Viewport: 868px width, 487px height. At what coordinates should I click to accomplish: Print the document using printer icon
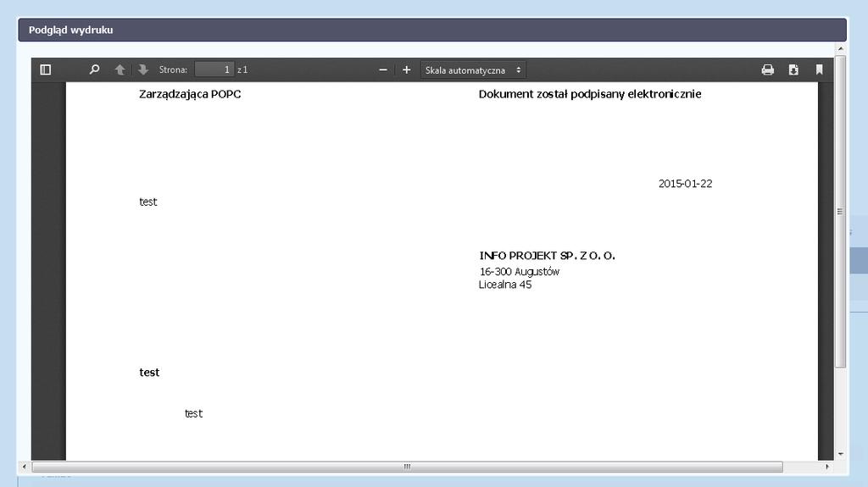pyautogui.click(x=767, y=69)
